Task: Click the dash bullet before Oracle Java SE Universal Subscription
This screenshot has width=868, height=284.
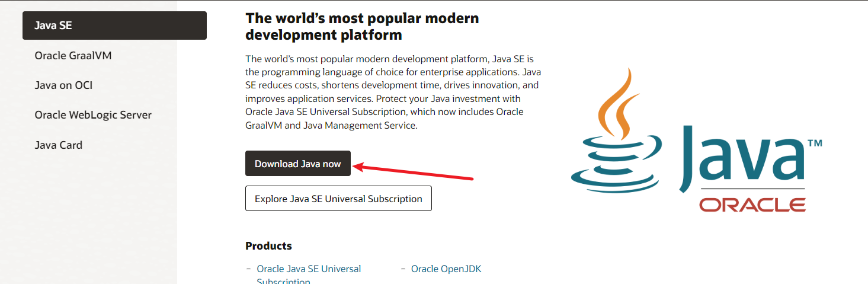Action: click(248, 269)
